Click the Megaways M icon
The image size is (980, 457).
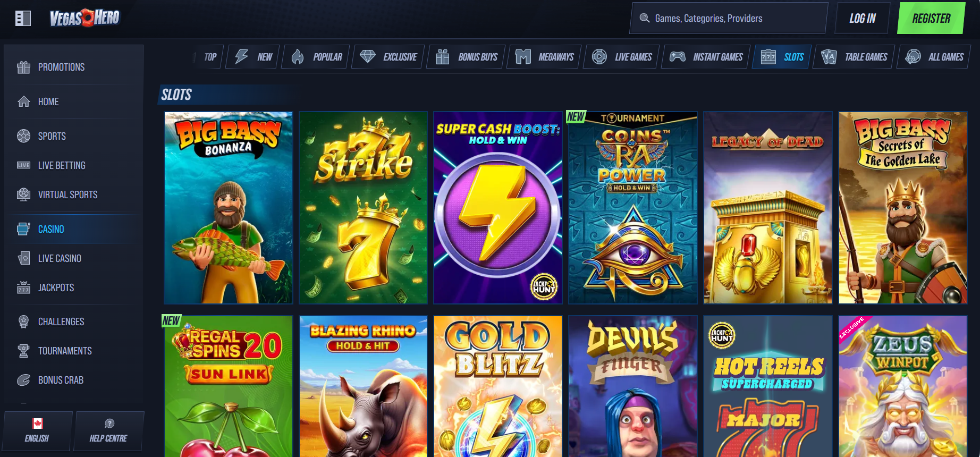(523, 56)
